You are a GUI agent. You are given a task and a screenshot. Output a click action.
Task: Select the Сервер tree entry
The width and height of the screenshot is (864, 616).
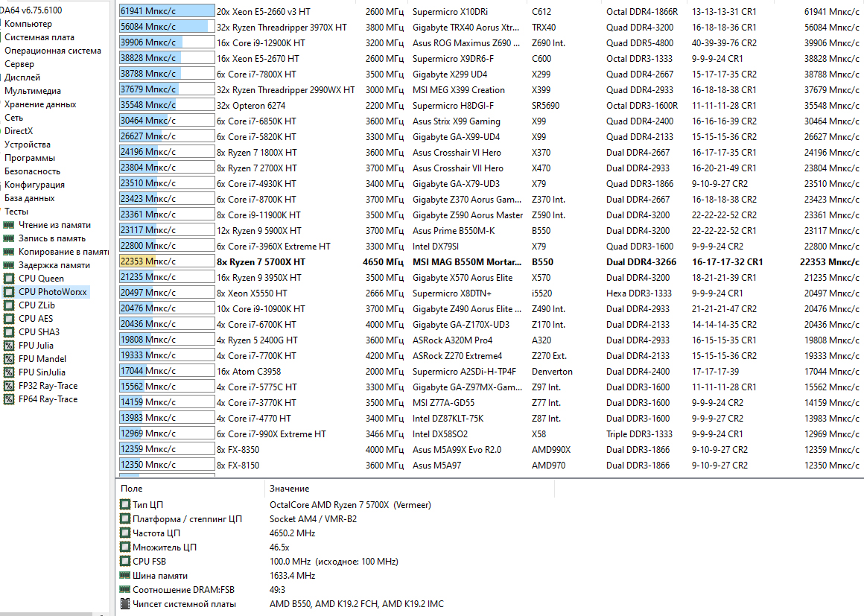coord(19,64)
